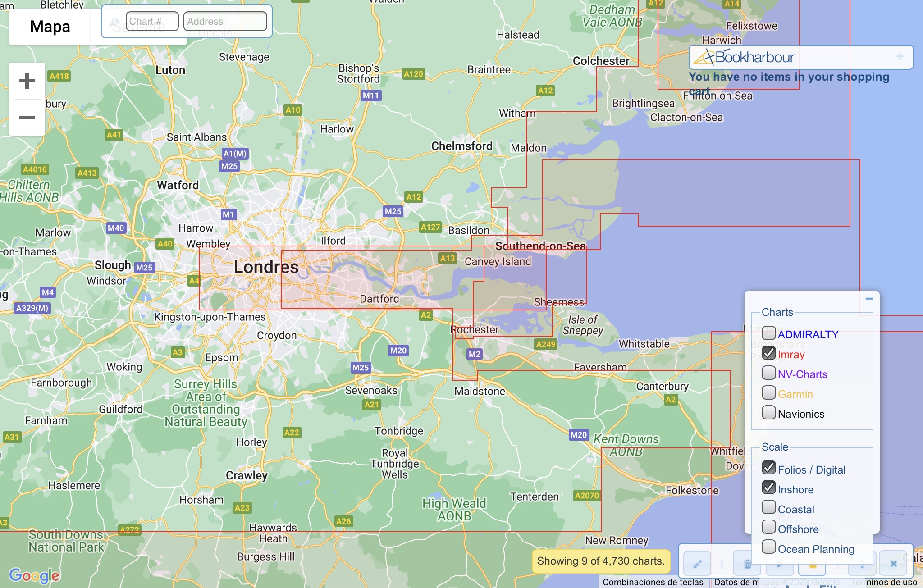Image resolution: width=923 pixels, height=588 pixels.
Task: Expand the Bookharbour shopping cart panel
Action: point(900,57)
